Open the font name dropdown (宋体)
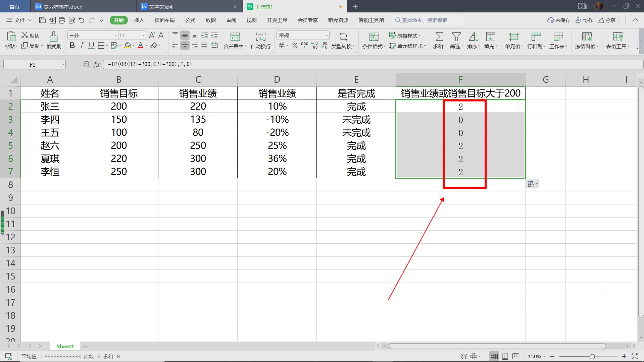Image resolution: width=644 pixels, height=362 pixels. (115, 35)
